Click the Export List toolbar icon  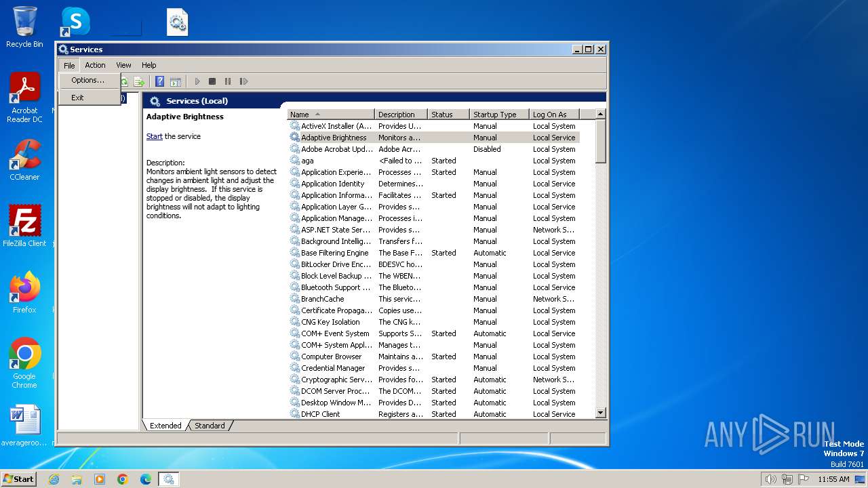(x=139, y=81)
